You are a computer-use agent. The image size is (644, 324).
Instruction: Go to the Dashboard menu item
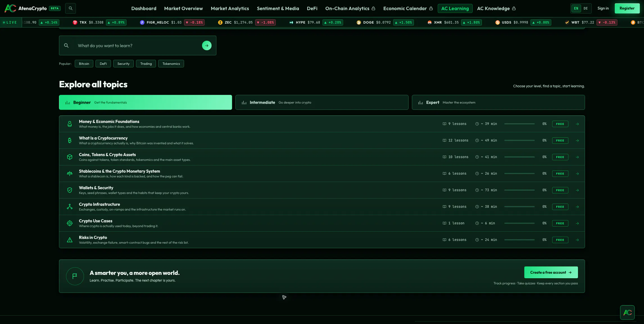pos(144,8)
